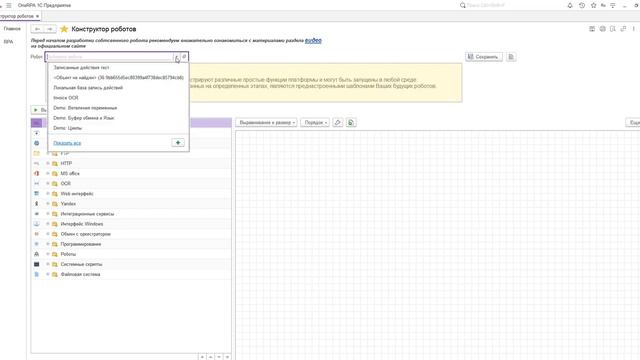Click the green play run button

coord(36,110)
